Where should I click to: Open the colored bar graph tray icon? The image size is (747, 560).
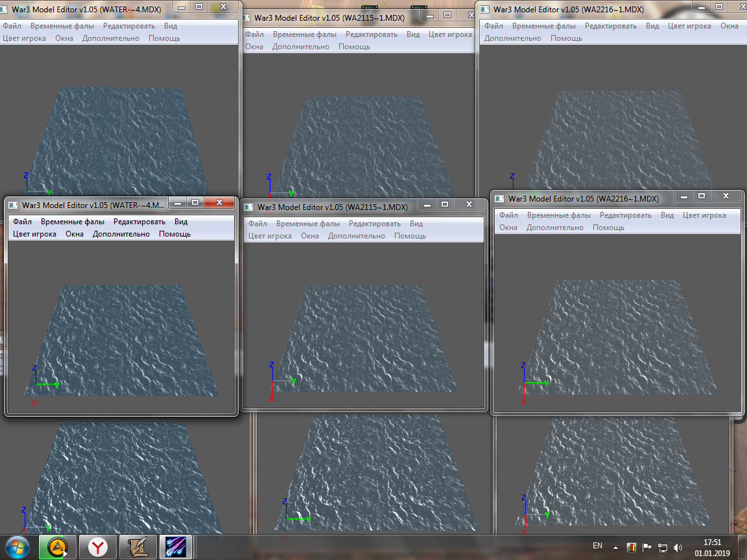(632, 548)
